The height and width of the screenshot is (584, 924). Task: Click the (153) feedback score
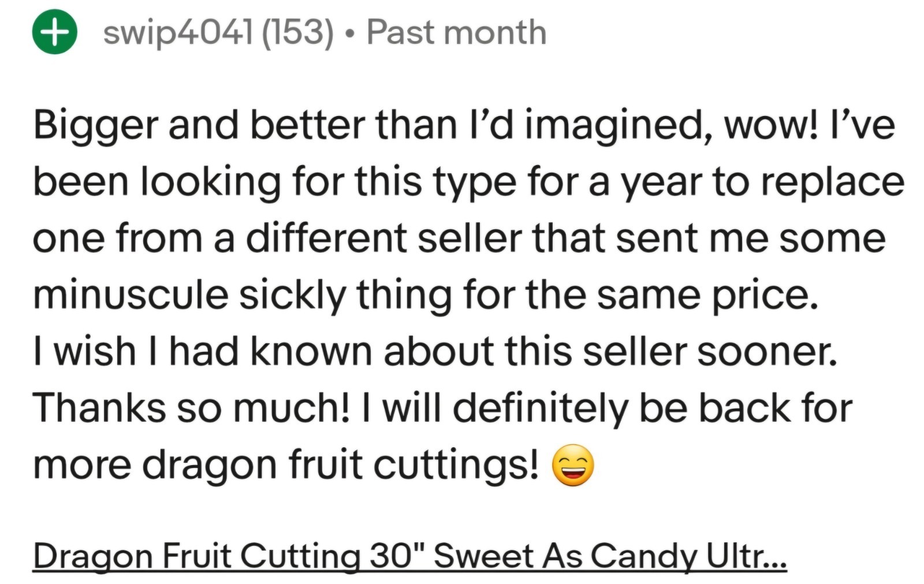(x=297, y=32)
